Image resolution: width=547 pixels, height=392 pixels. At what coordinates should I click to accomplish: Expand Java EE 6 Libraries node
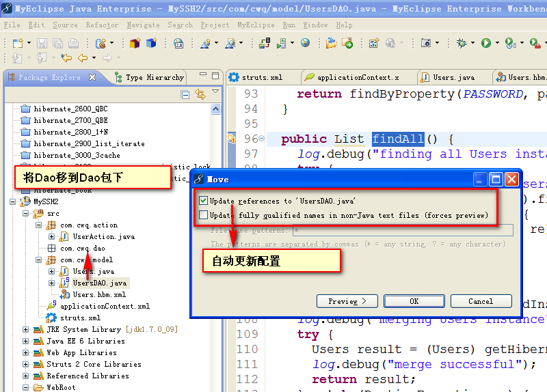(26, 341)
